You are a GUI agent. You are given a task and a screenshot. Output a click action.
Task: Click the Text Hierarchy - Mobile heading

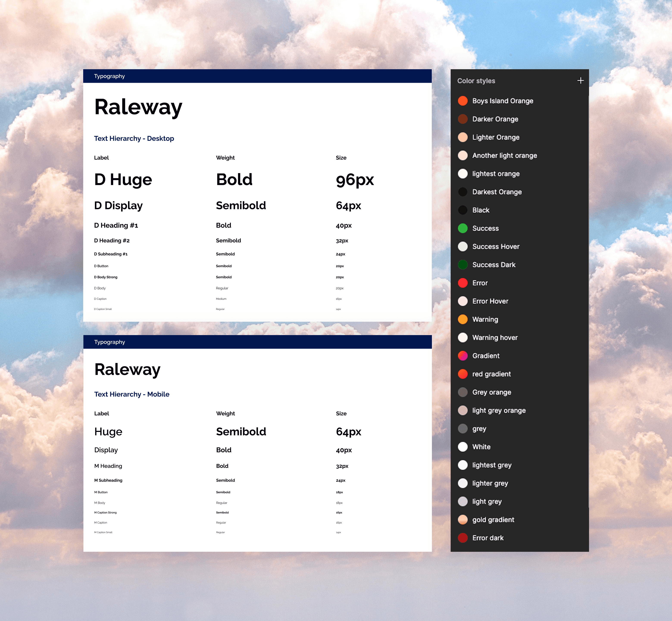point(132,394)
